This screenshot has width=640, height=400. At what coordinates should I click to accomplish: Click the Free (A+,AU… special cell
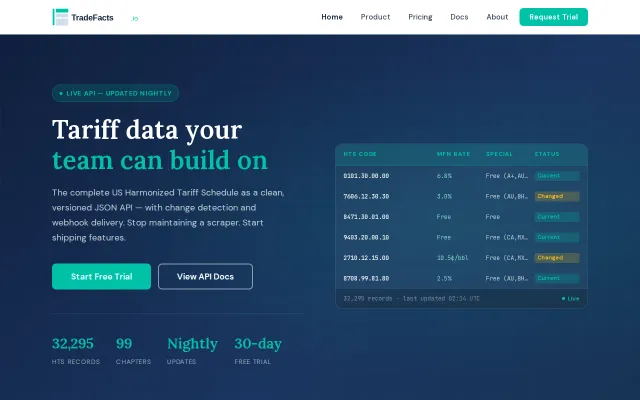click(507, 176)
